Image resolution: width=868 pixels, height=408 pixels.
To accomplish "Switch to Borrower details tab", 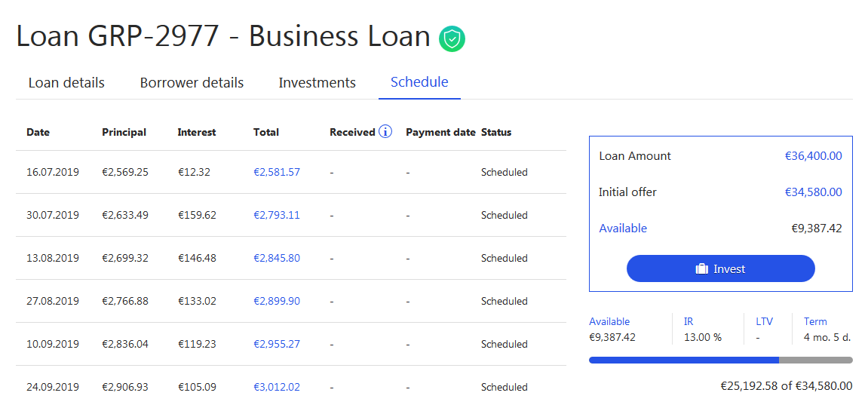I will [192, 83].
